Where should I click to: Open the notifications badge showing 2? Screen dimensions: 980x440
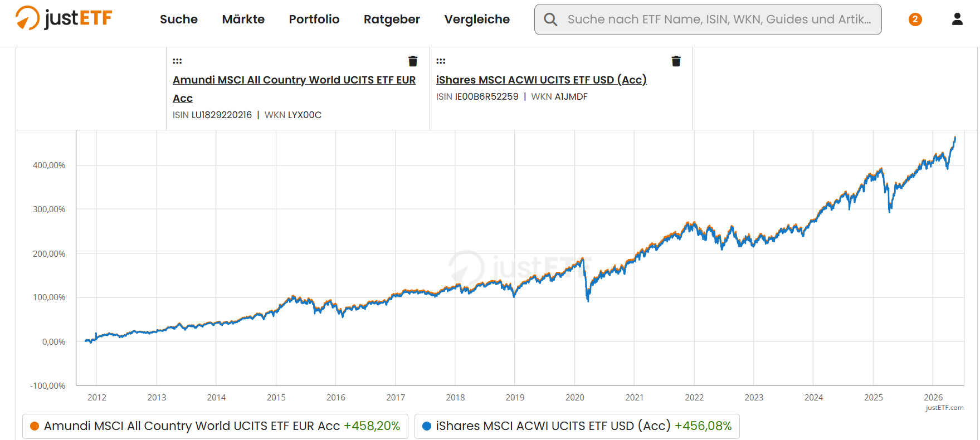point(915,19)
